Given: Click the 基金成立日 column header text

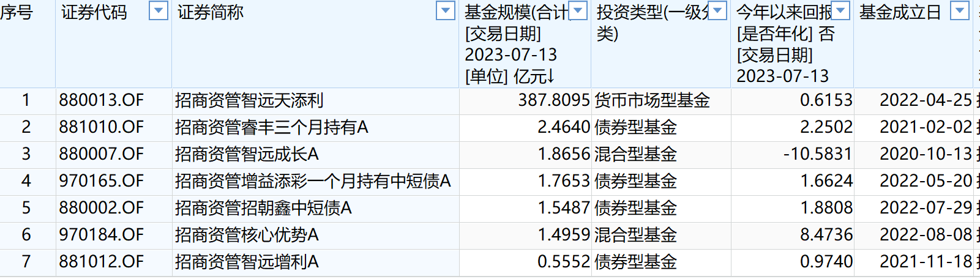Looking at the screenshot, I should tap(900, 12).
